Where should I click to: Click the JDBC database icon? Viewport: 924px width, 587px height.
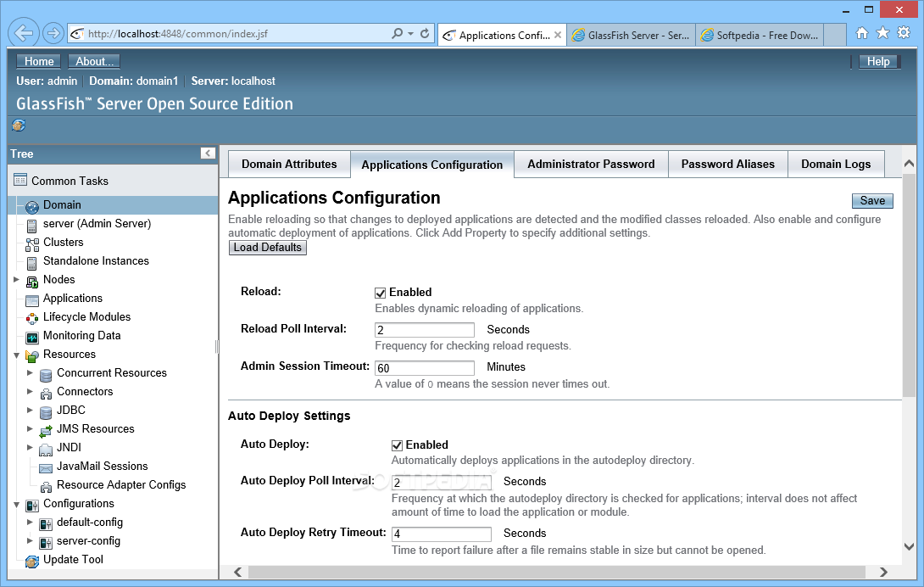pyautogui.click(x=46, y=411)
